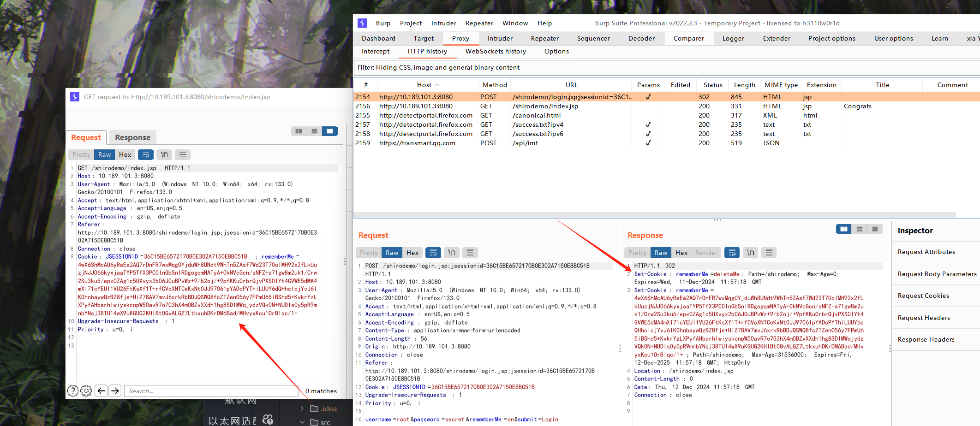Image resolution: width=980 pixels, height=426 pixels.
Task: Switch popup request view to Pretty
Action: (x=82, y=154)
